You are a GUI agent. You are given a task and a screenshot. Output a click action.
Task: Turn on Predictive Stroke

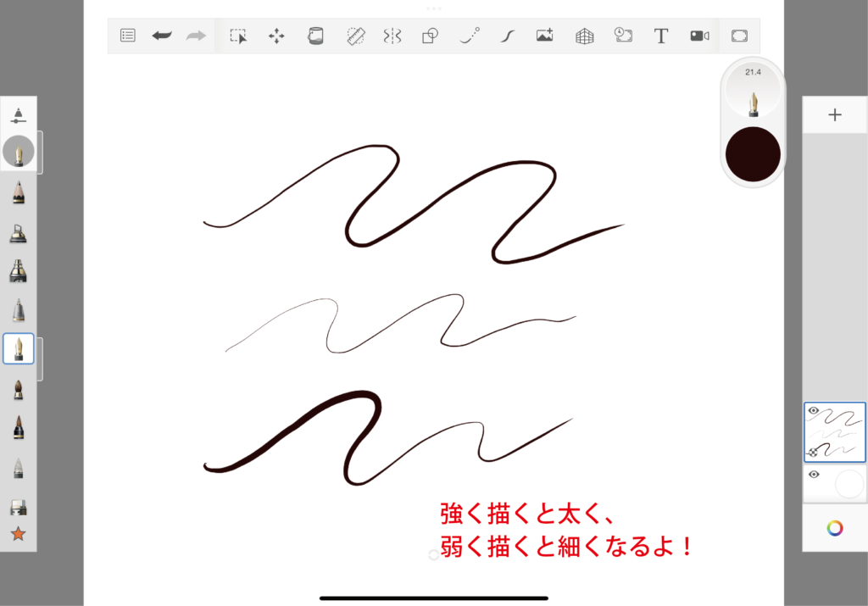click(x=470, y=36)
